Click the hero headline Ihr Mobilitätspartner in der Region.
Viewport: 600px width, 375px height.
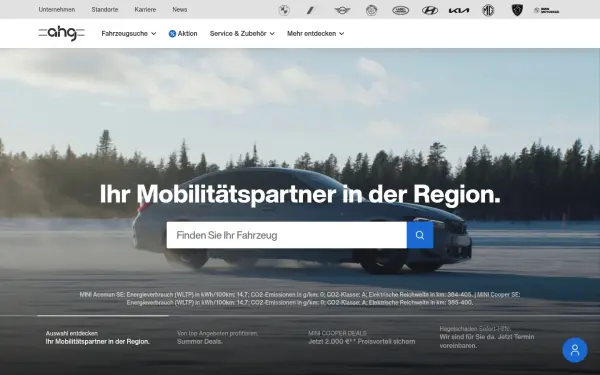300,194
